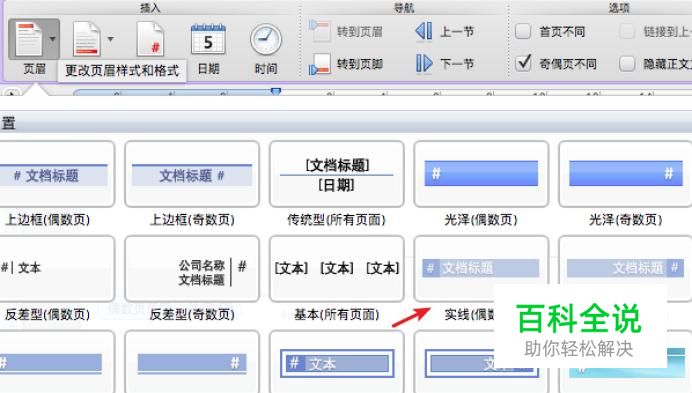This screenshot has width=692, height=393.
Task: Click the 页眉 label under icon
Action: [34, 69]
